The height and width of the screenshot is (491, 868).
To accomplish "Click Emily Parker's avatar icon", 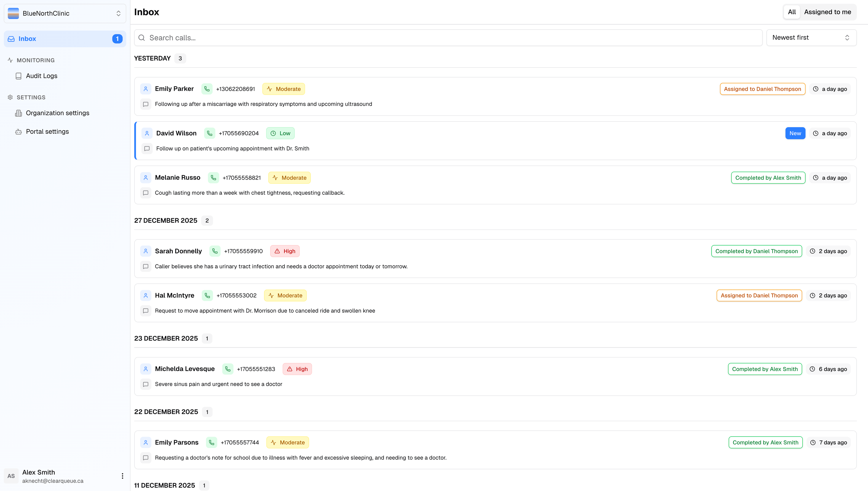I will pyautogui.click(x=146, y=89).
